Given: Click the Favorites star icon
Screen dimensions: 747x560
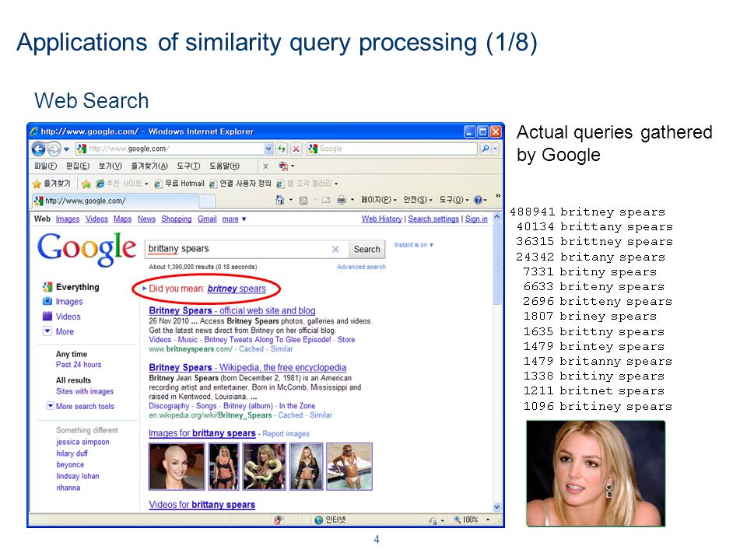Looking at the screenshot, I should click(37, 184).
